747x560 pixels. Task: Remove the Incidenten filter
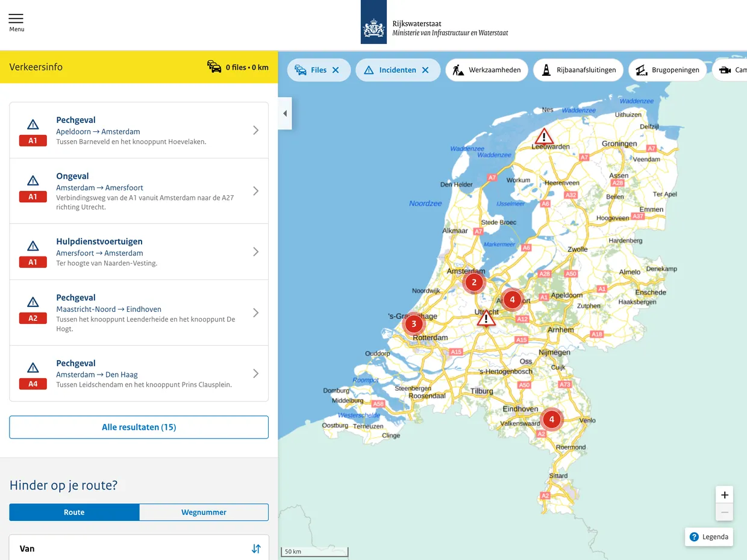pos(426,69)
